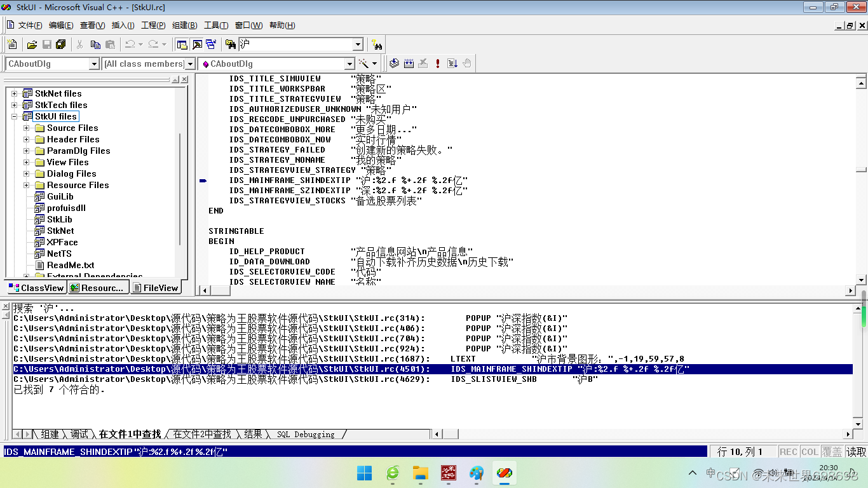
Task: Open the Undo history dropdown arrow
Action: point(140,44)
